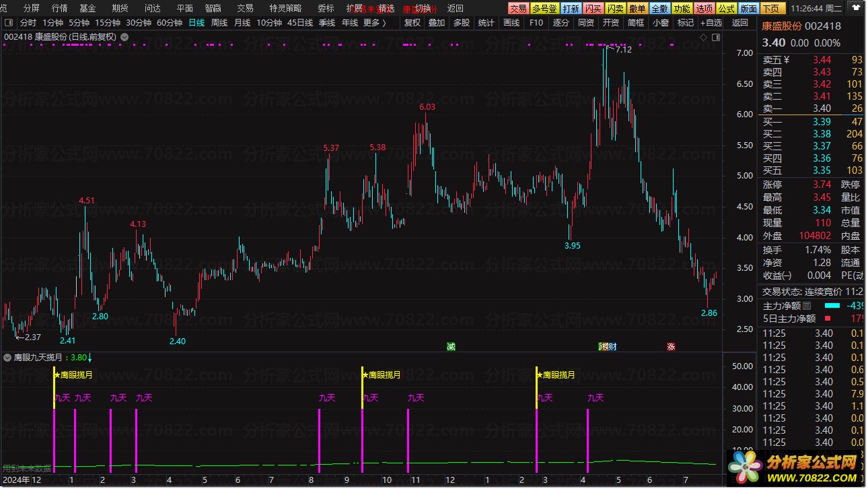This screenshot has width=868, height=489.
Task: Open the 期货 menu
Action: click(120, 9)
